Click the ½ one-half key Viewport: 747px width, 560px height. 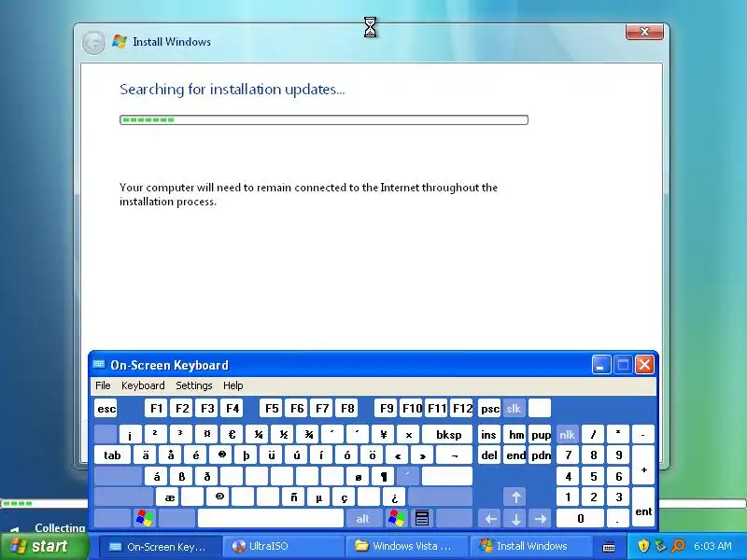[x=283, y=434]
